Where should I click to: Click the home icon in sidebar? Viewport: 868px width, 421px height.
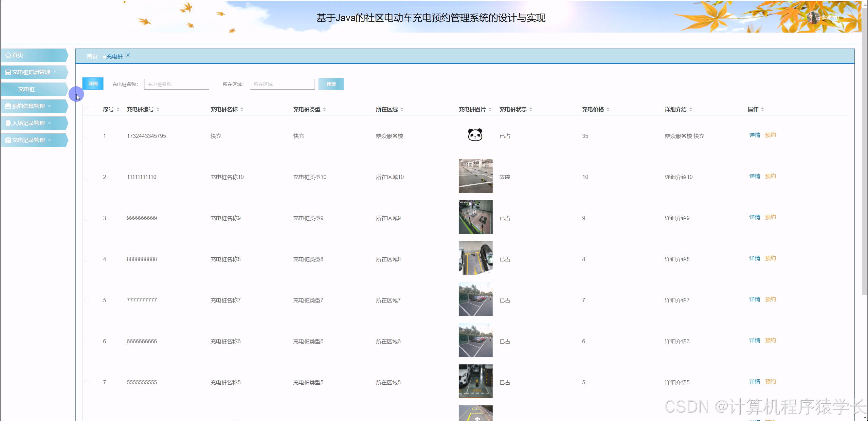(8, 55)
